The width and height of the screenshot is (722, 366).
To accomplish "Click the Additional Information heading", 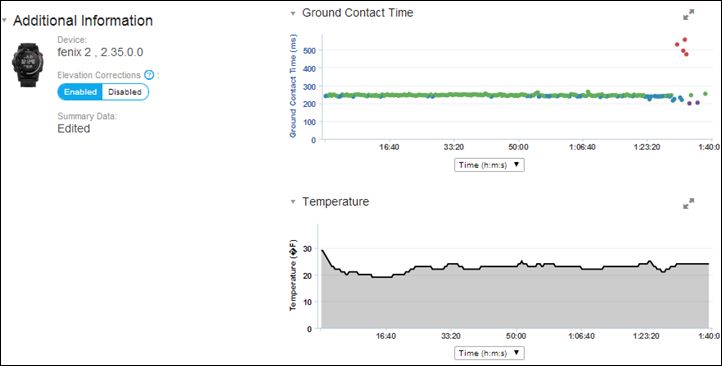I will pos(83,21).
